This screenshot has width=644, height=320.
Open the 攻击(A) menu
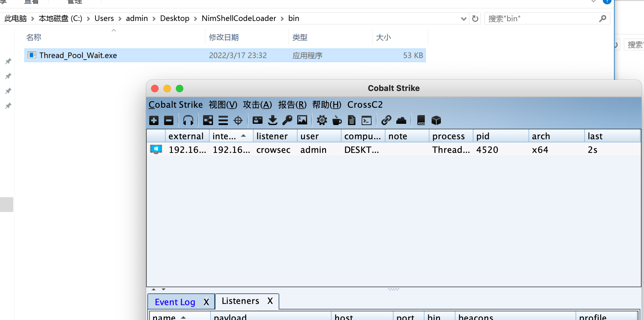pyautogui.click(x=257, y=105)
